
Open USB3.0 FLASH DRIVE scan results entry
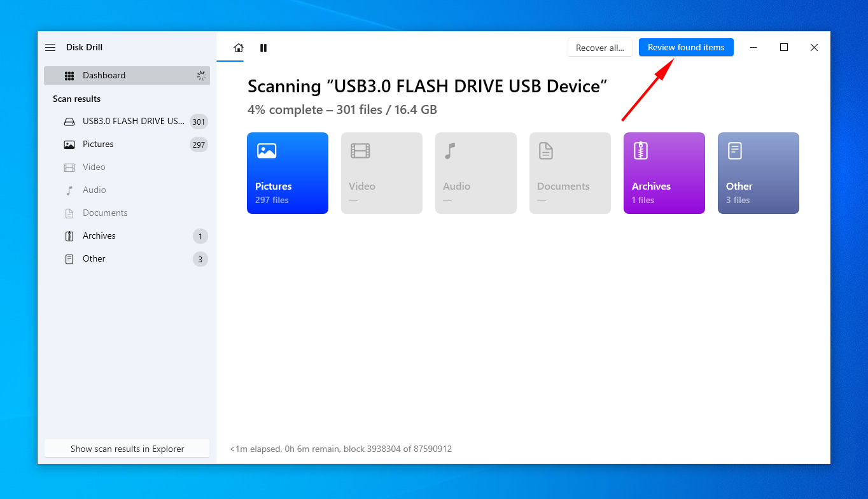(x=127, y=121)
